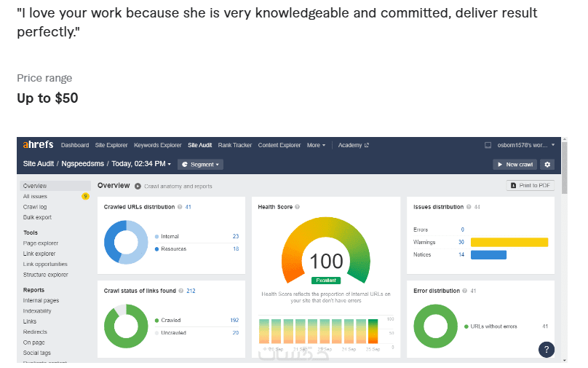
Task: Open Link explorer tool
Action: (x=39, y=254)
